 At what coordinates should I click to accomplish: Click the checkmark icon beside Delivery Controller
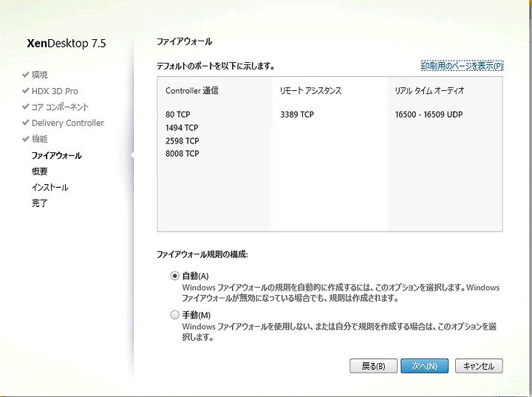(25, 123)
